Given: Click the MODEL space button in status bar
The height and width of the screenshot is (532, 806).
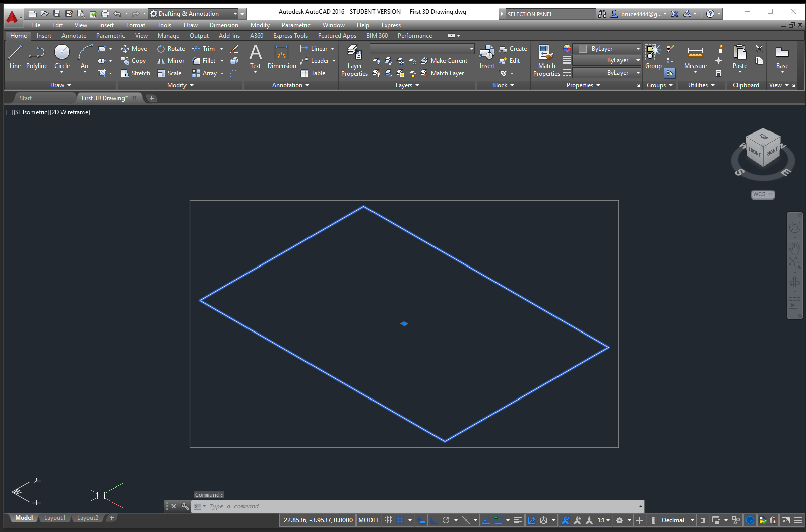Looking at the screenshot, I should [368, 520].
